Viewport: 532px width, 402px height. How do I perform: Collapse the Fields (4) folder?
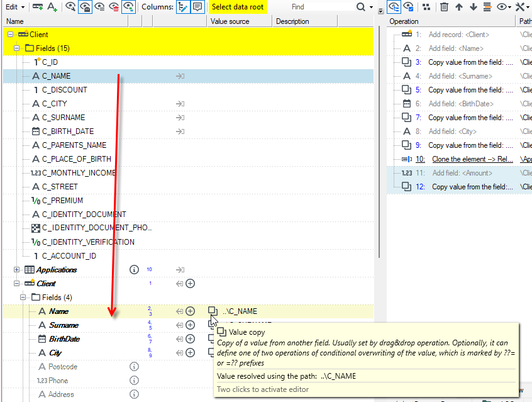tap(23, 298)
